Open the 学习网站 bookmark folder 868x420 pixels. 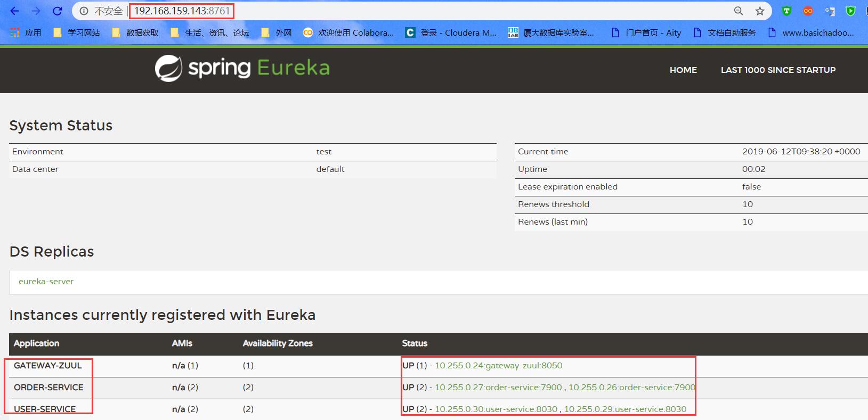click(76, 32)
